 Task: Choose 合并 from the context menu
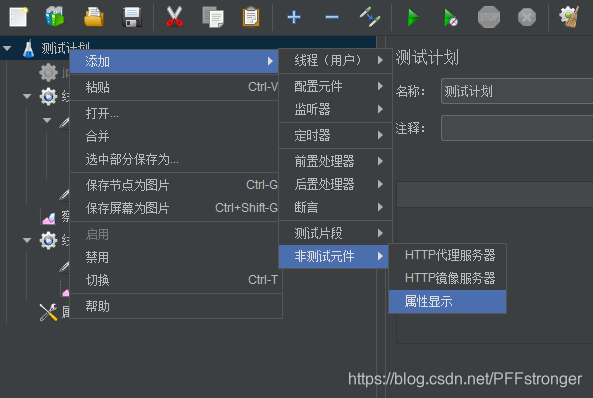pos(174,136)
